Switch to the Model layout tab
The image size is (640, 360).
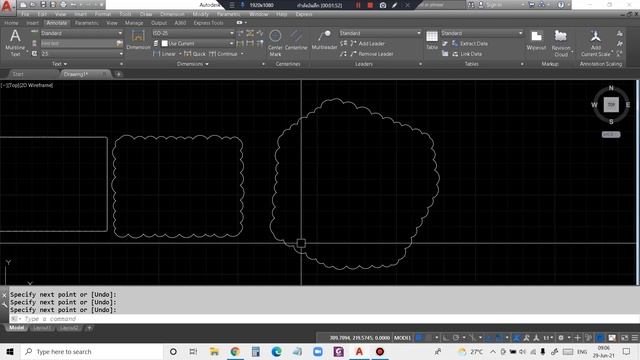click(16, 328)
